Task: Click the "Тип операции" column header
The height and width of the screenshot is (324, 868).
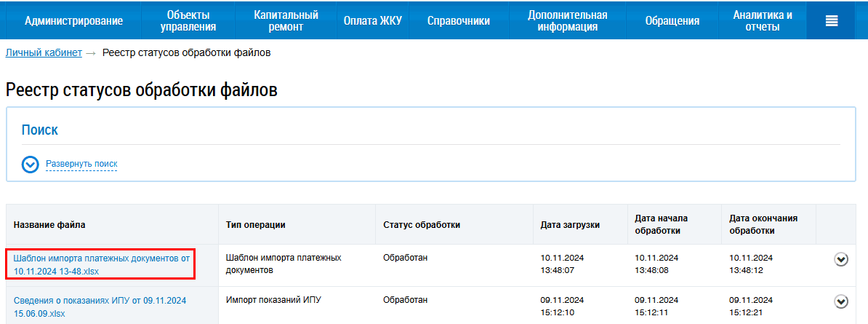Action: [255, 225]
